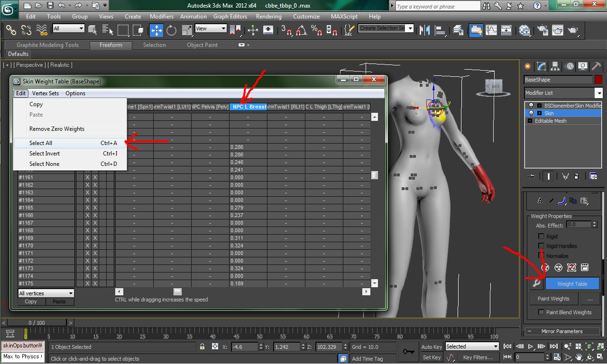Click the Abs. Effect value field
Image resolution: width=607 pixels, height=364 pixels.
[x=578, y=224]
